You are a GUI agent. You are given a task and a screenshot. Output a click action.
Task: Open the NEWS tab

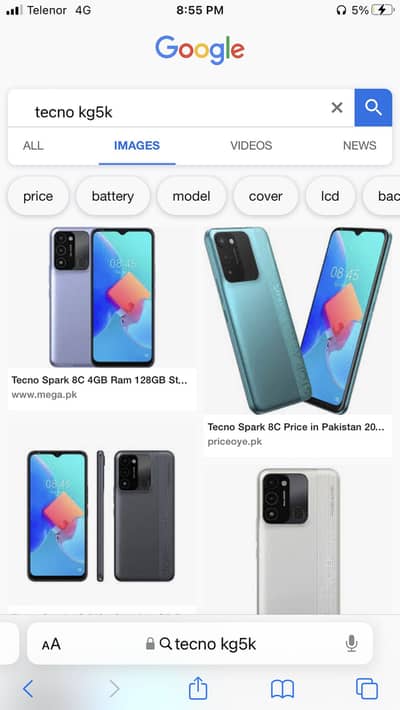point(360,145)
